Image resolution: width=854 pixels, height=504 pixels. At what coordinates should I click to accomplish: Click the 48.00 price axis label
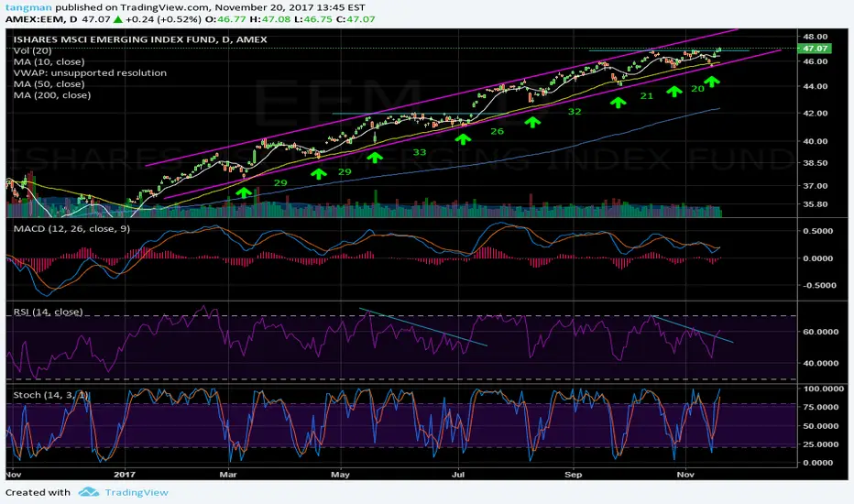coord(815,37)
